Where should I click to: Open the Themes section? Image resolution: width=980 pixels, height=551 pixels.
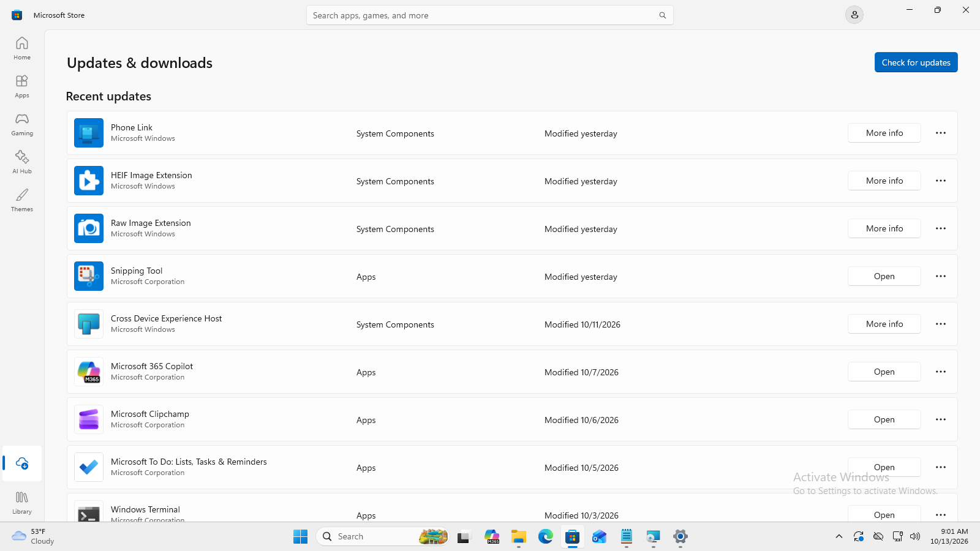click(x=22, y=200)
